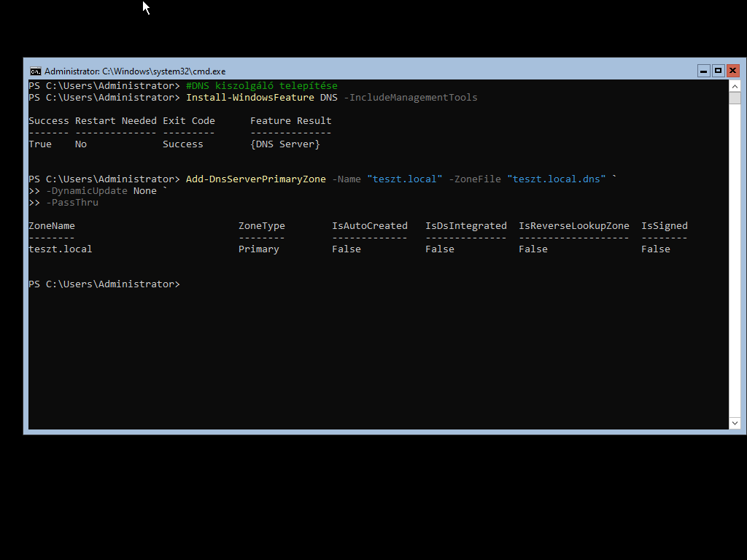Screen dimensions: 747x560
Task: Click the 'IsReverseLookupZone' column header
Action: [573, 226]
